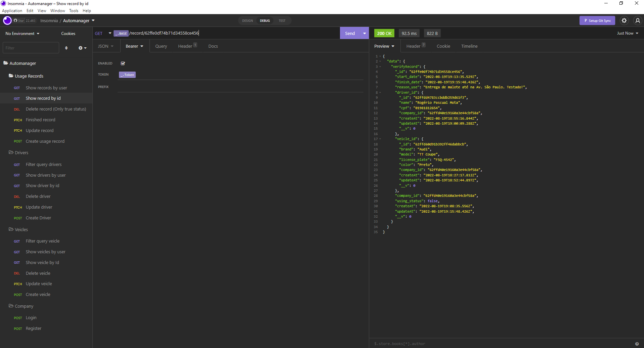Screen dimensions: 644x348
Task: Click the _.Token environment tag
Action: tap(127, 75)
